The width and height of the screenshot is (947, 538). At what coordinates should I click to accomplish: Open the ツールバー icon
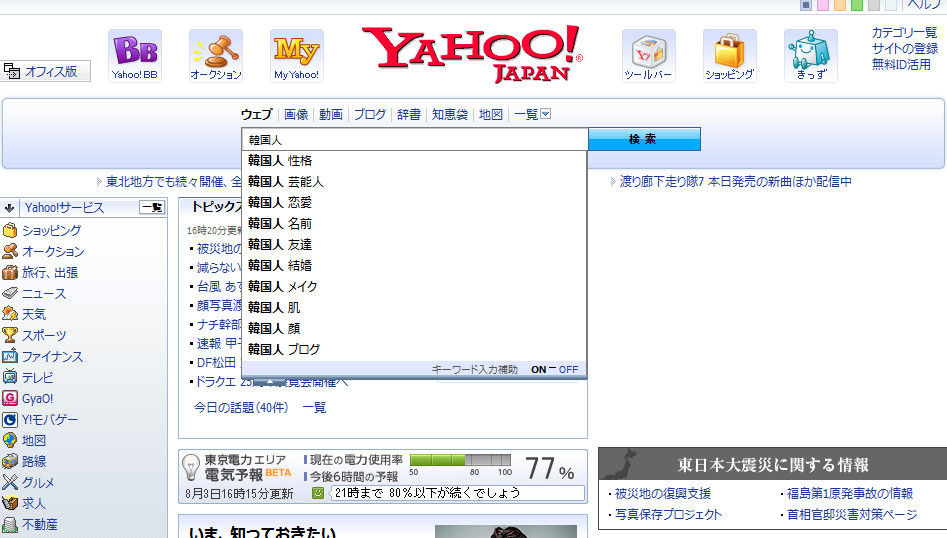[649, 56]
